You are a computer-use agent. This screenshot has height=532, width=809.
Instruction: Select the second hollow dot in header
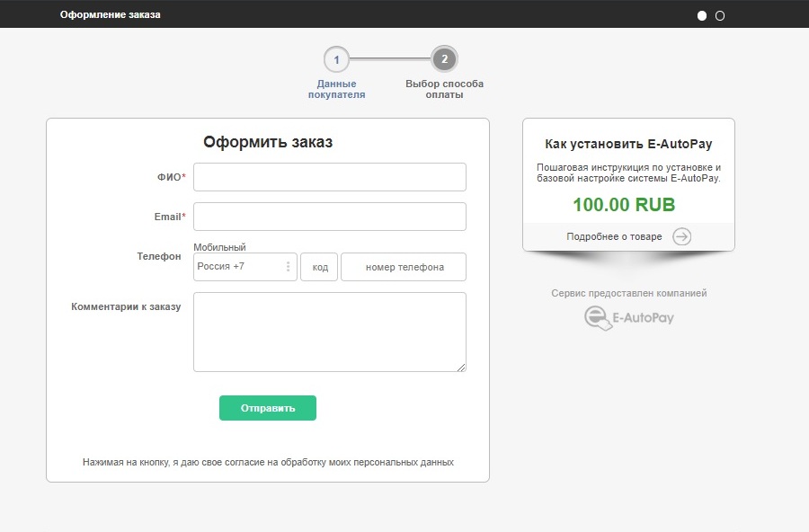[x=720, y=15]
